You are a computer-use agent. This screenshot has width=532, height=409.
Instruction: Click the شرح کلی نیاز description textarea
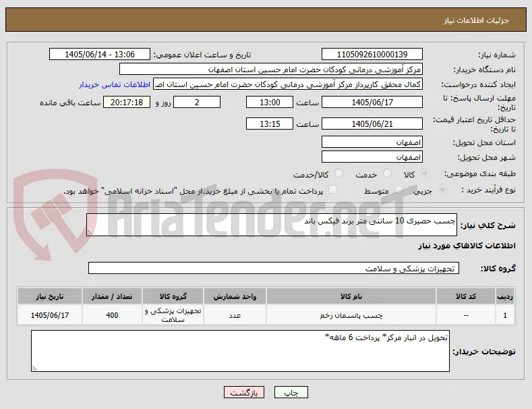click(272, 225)
